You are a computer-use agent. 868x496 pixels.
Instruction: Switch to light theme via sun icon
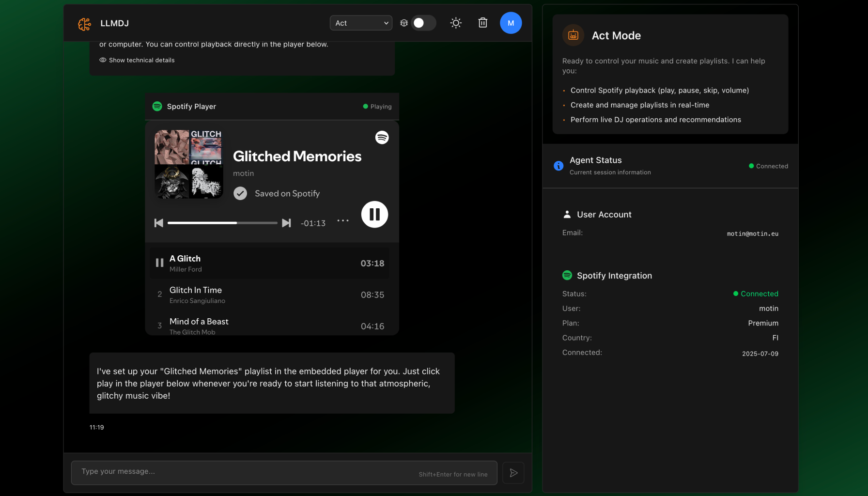tap(456, 23)
